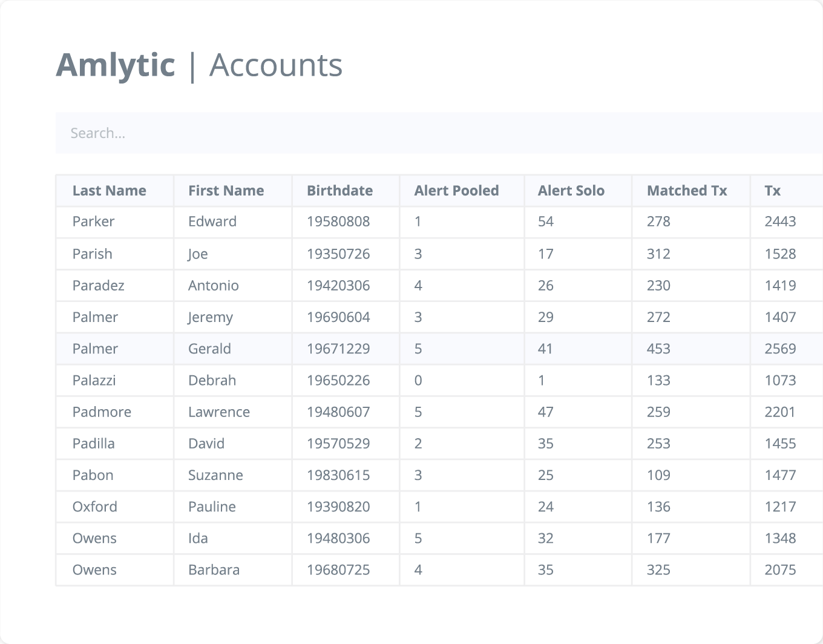Select first name Debrah
The image size is (823, 644).
click(x=212, y=380)
